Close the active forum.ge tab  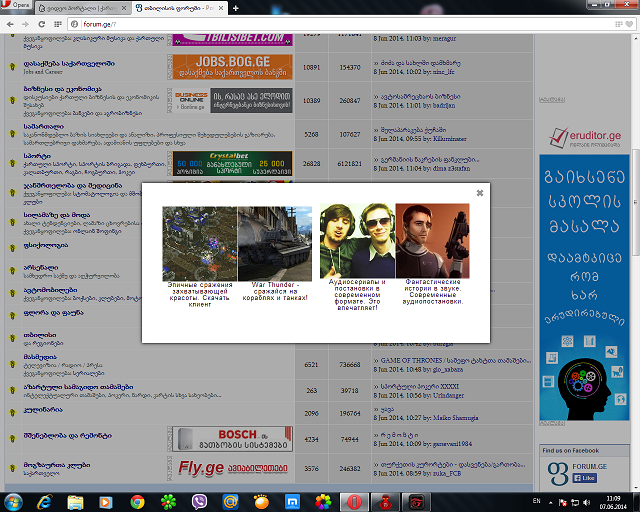point(221,8)
